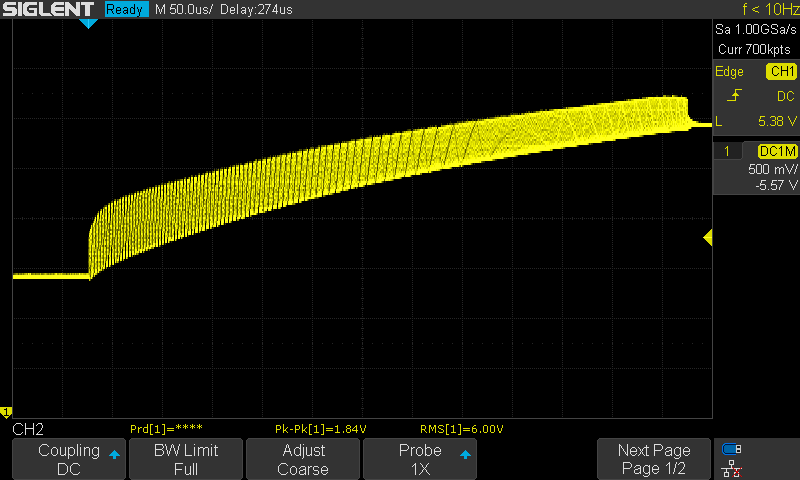
Task: Click the CH2 menu title
Action: [28, 429]
